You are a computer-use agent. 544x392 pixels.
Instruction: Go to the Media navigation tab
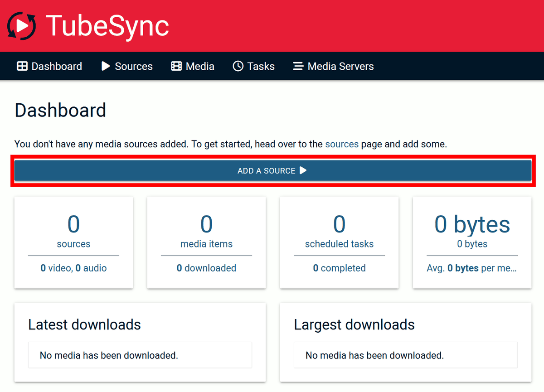199,66
